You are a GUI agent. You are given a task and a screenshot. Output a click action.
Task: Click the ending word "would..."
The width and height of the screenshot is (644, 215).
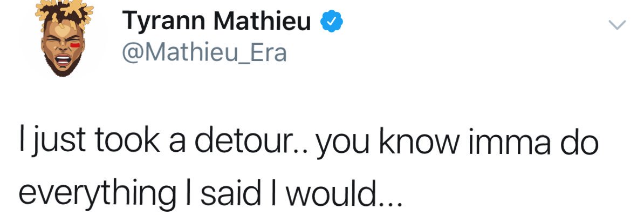[x=342, y=193]
